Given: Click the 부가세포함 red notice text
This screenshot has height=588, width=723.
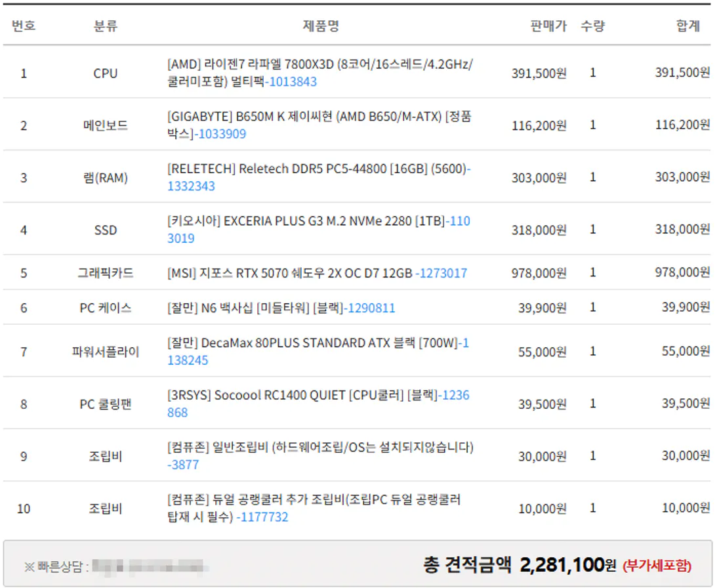Looking at the screenshot, I should point(657,565).
